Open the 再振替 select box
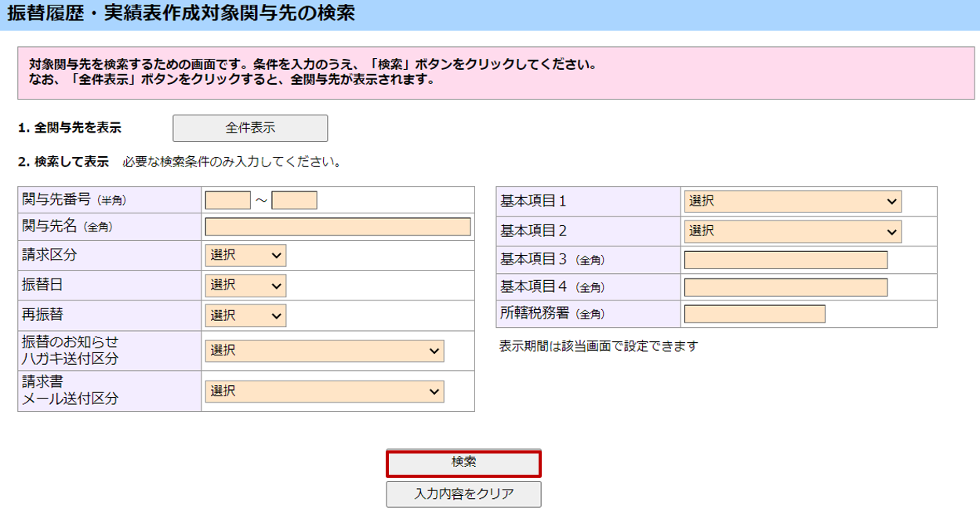Screen dimensions: 980x510 [x=245, y=315]
